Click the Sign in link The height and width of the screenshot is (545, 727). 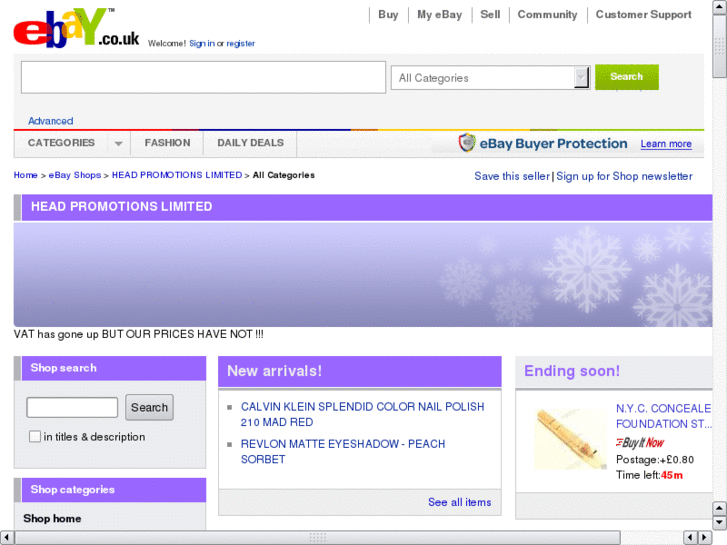[x=202, y=43]
